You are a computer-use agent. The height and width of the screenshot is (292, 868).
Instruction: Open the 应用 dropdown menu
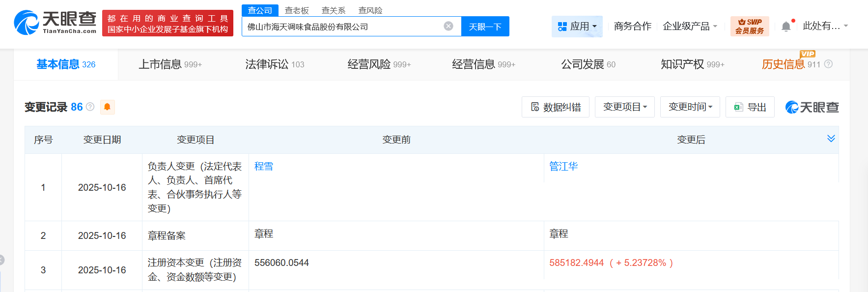click(x=577, y=27)
